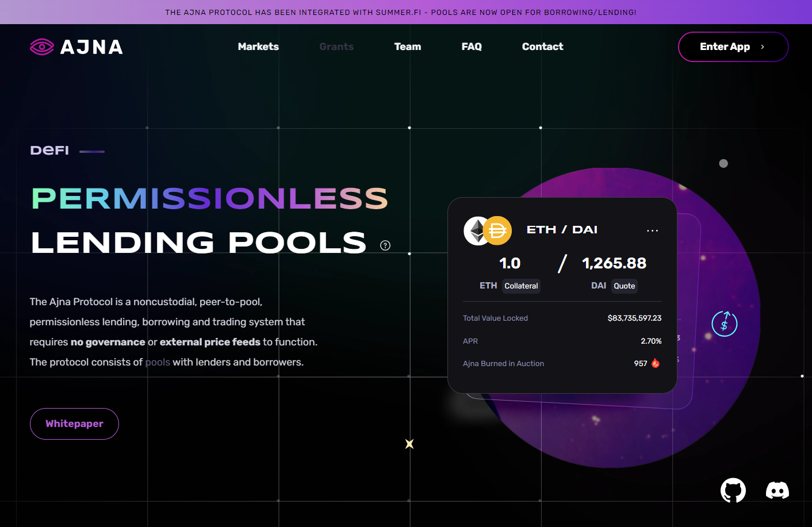Viewport: 812px width, 527px height.
Task: Open the three-dot menu on ETH/DAI card
Action: click(x=652, y=230)
